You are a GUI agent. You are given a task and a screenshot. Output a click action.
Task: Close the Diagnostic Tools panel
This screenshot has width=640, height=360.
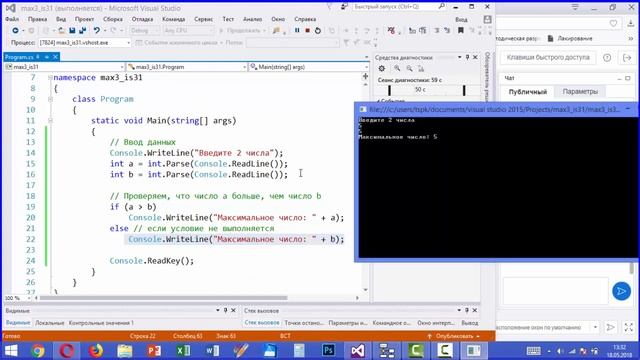click(475, 58)
